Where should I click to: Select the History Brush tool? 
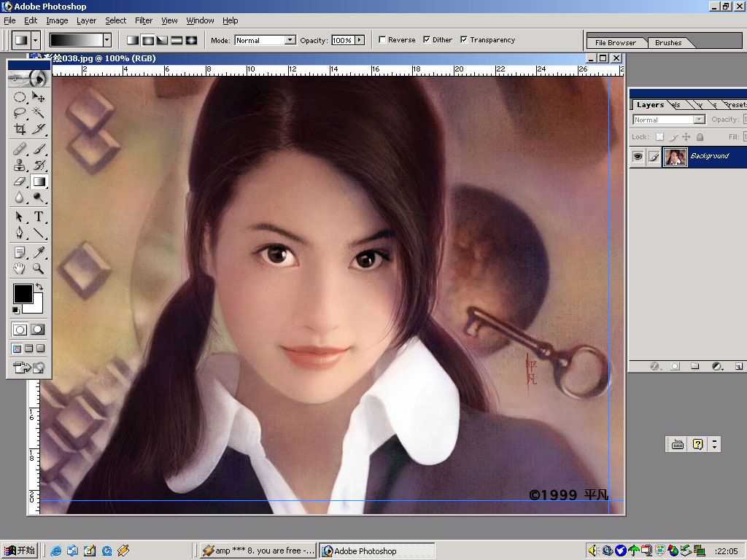pyautogui.click(x=39, y=166)
